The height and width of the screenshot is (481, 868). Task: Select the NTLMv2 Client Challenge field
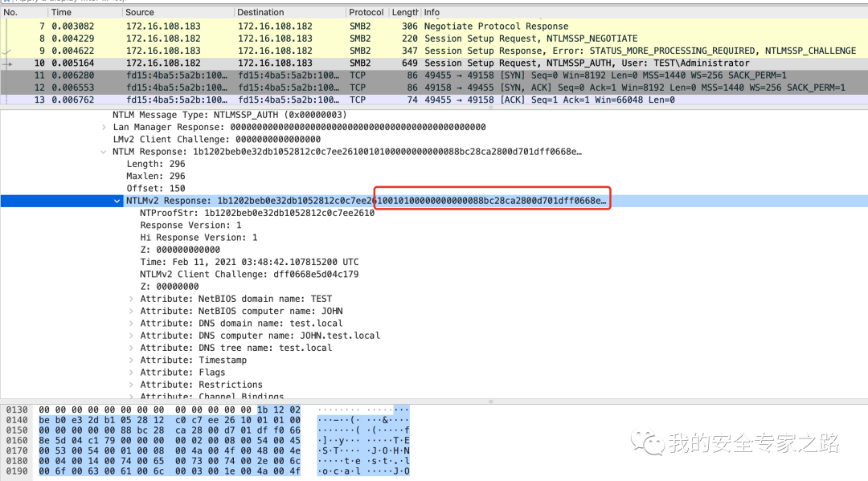(249, 274)
